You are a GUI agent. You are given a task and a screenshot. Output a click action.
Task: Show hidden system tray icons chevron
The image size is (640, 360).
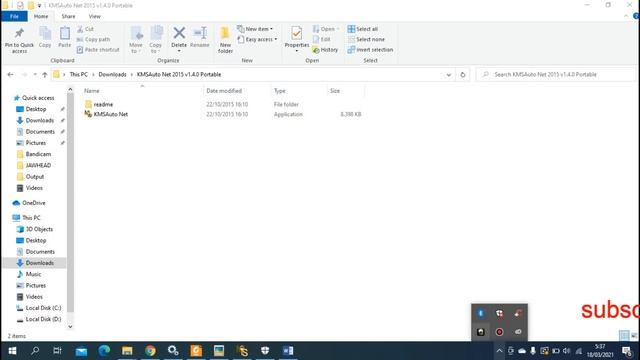click(x=499, y=351)
